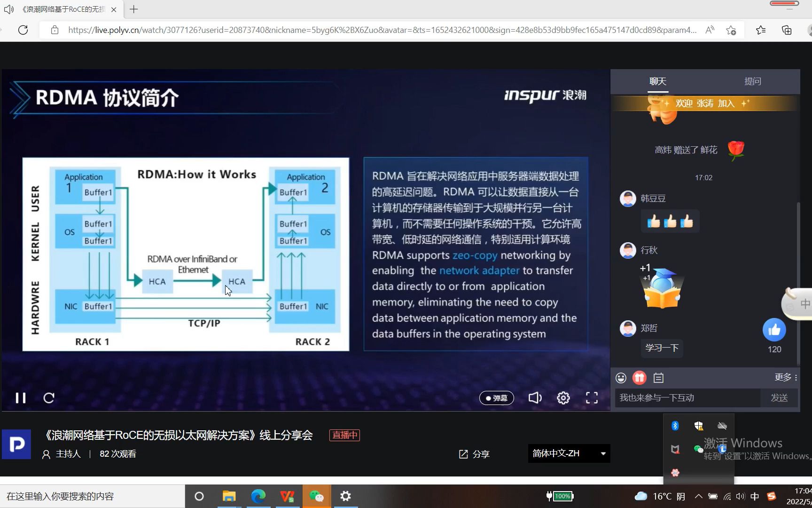The height and width of the screenshot is (508, 812).
Task: Open system volume speaker in tray
Action: point(741,496)
